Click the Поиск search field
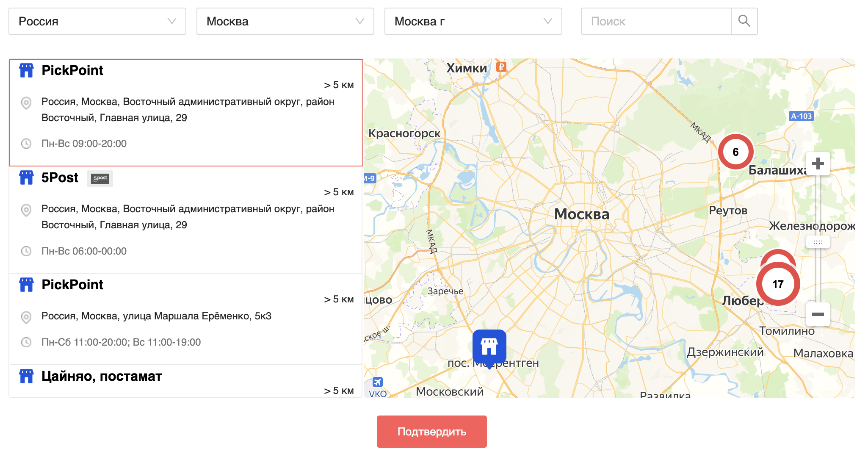The image size is (868, 471). (656, 21)
